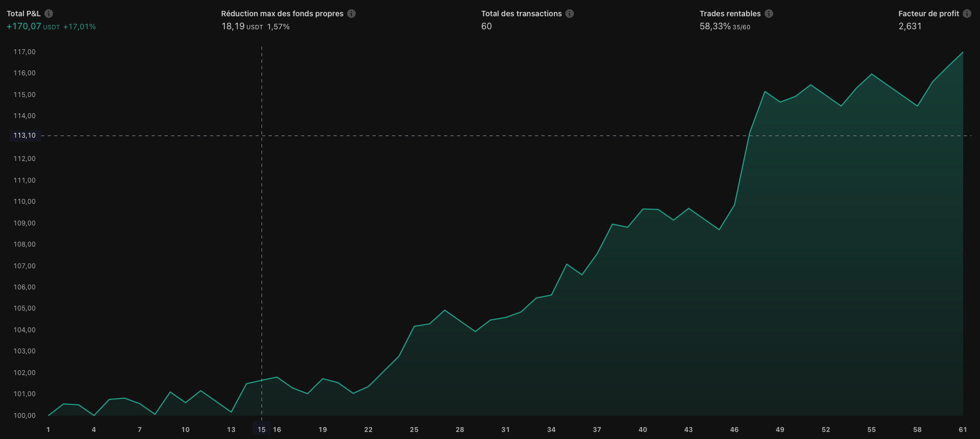Click the 2,631 profit factor value
The image size is (980, 439).
tap(910, 27)
